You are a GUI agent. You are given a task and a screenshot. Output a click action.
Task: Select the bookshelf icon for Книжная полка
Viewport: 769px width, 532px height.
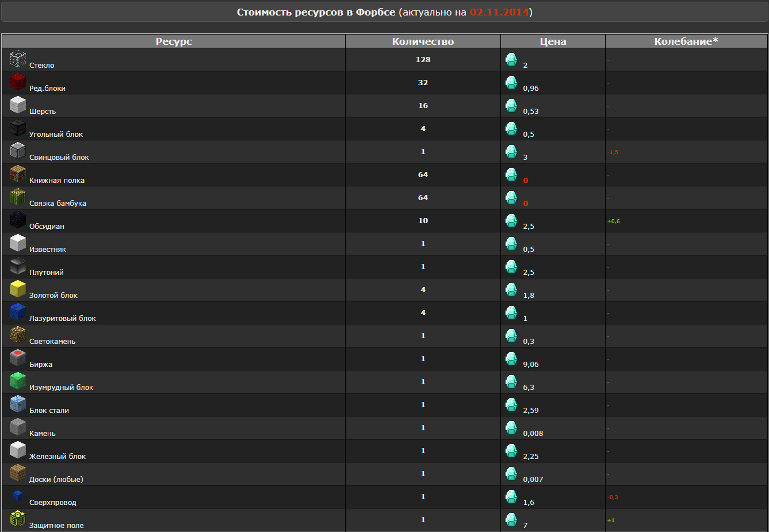coord(18,174)
